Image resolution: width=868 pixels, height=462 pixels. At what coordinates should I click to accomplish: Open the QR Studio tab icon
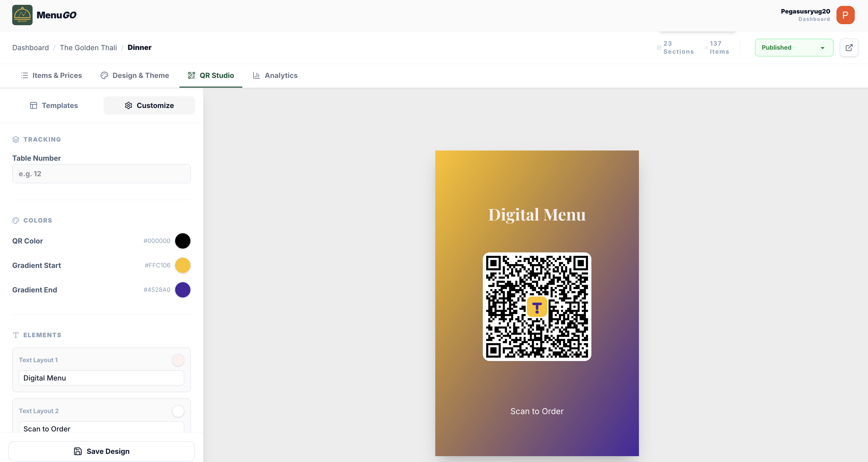coord(191,75)
